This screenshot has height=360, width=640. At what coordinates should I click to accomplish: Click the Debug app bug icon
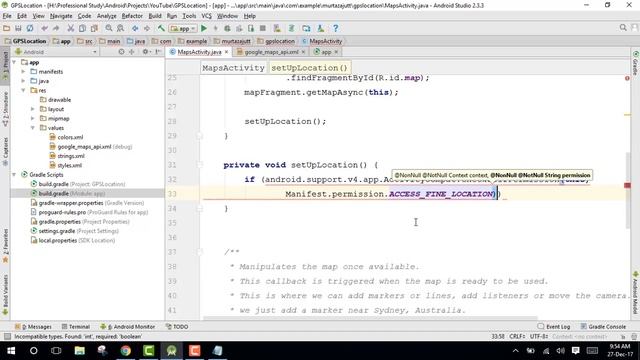[227, 29]
